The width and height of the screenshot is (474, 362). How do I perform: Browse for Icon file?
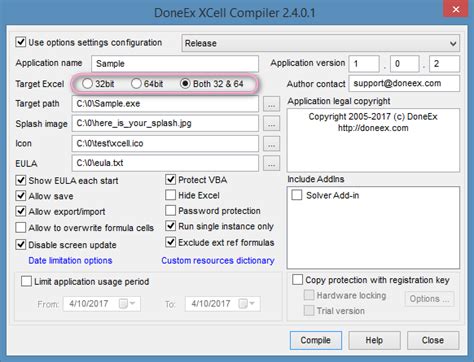click(x=271, y=144)
